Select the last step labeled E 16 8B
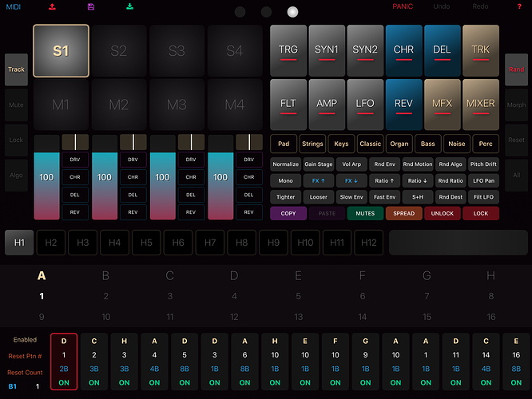532x399 pixels. [x=516, y=361]
